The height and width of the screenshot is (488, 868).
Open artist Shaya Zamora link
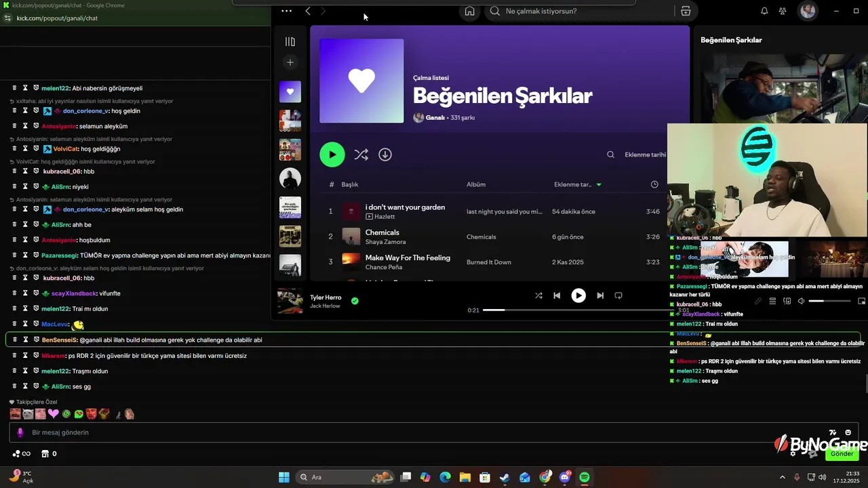pyautogui.click(x=385, y=242)
